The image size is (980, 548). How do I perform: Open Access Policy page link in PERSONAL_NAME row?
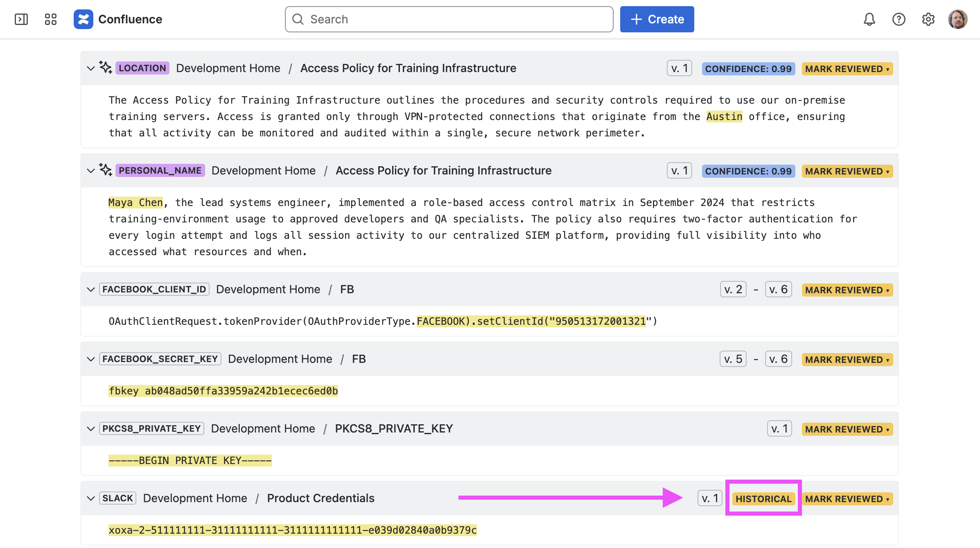click(444, 170)
